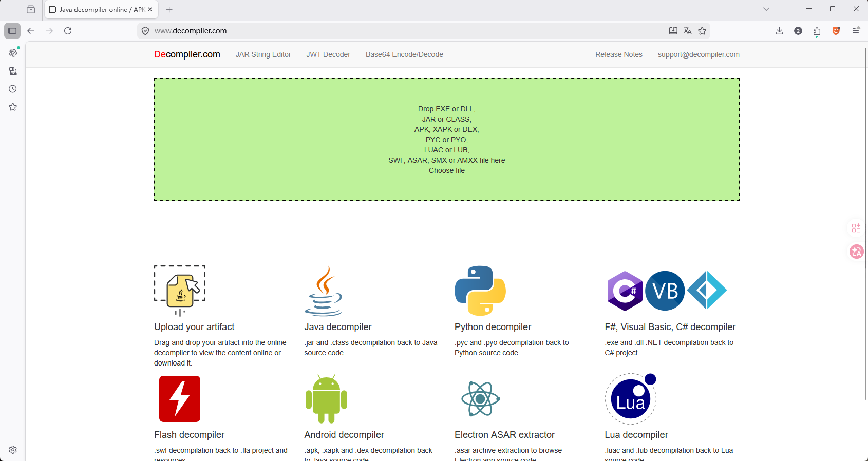Click the Electron atom logo
Screen dimensions: 868x461
click(480, 399)
